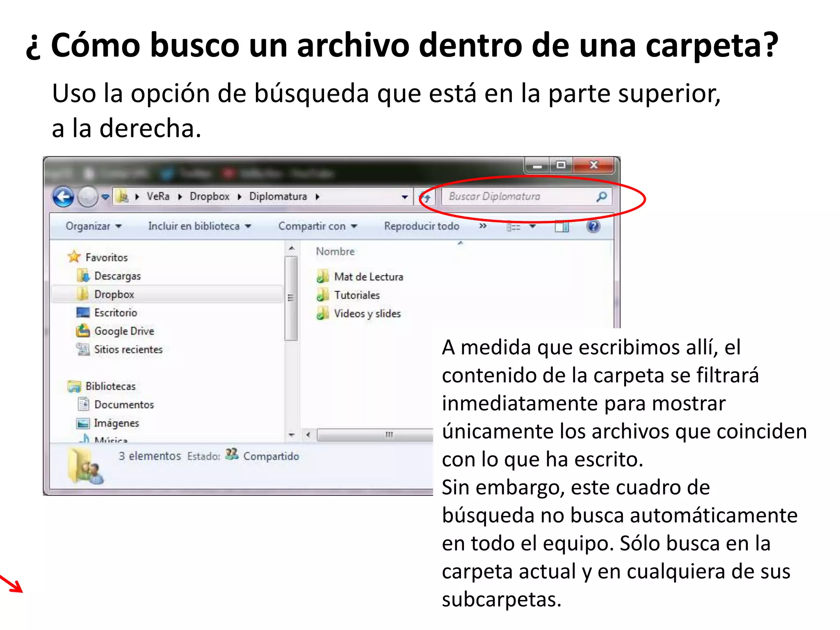The image size is (840, 630).
Task: Open the view options dropdown arrow
Action: (x=533, y=226)
